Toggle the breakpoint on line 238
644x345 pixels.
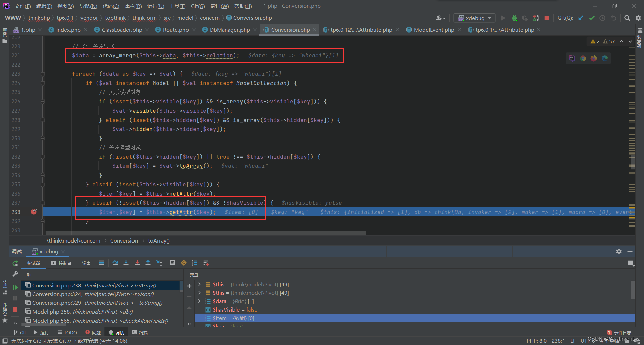click(34, 212)
